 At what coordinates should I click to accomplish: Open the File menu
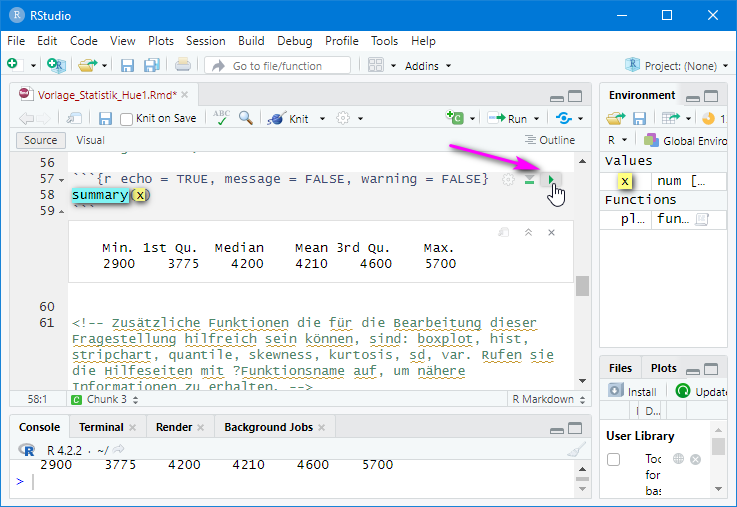tap(16, 41)
